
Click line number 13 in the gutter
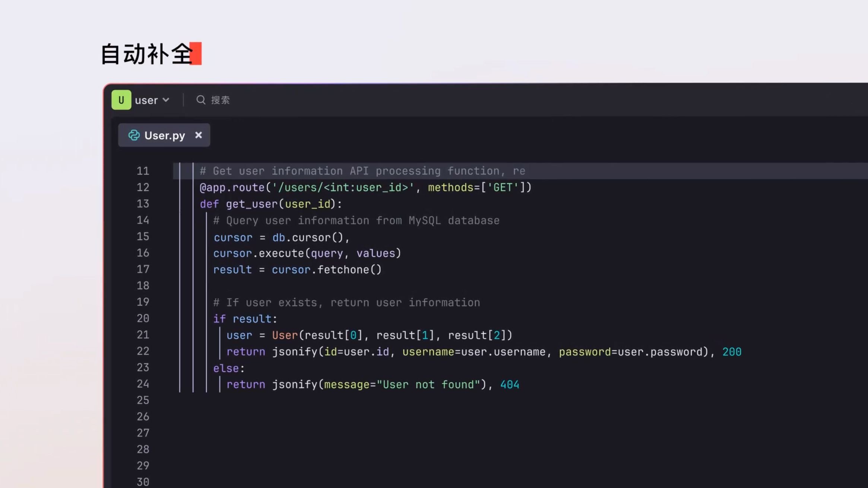143,204
